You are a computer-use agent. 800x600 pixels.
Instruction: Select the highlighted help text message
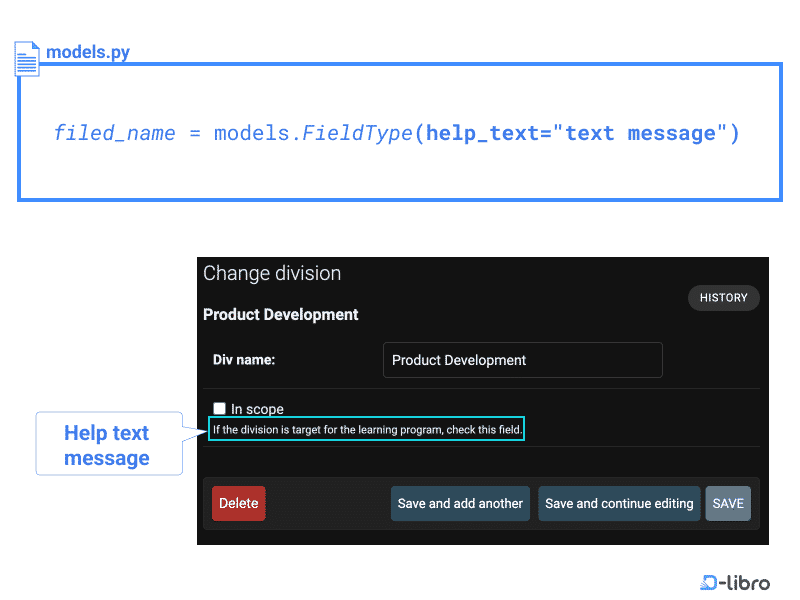point(366,428)
